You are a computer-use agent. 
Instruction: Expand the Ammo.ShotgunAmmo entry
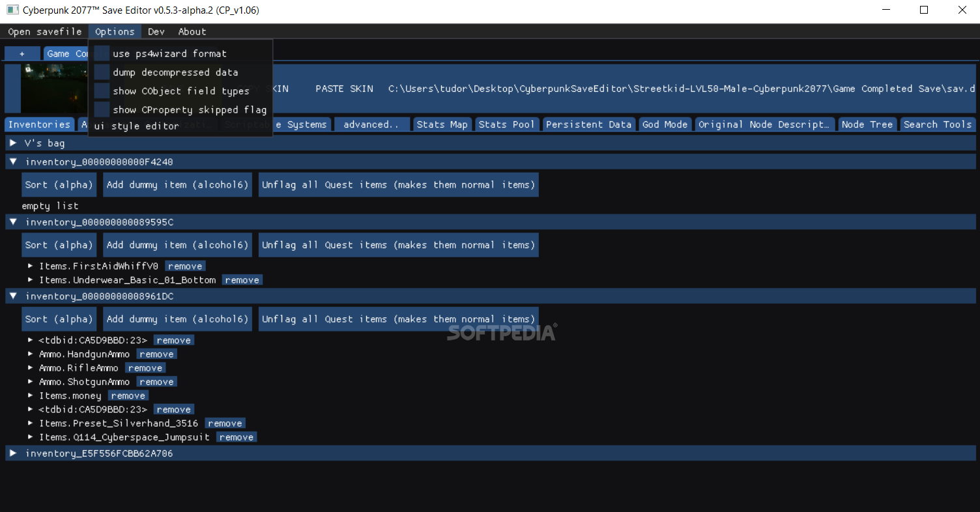(31, 382)
